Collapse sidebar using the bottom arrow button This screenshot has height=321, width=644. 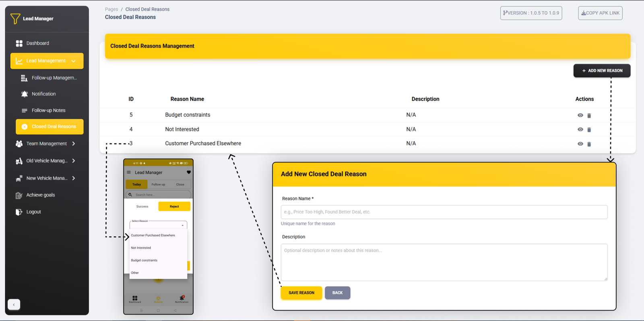[x=14, y=304]
